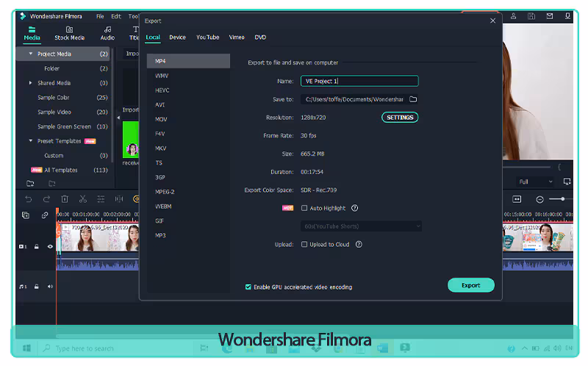Click the auto ripple link icon
The image size is (588, 366).
pyautogui.click(x=45, y=215)
